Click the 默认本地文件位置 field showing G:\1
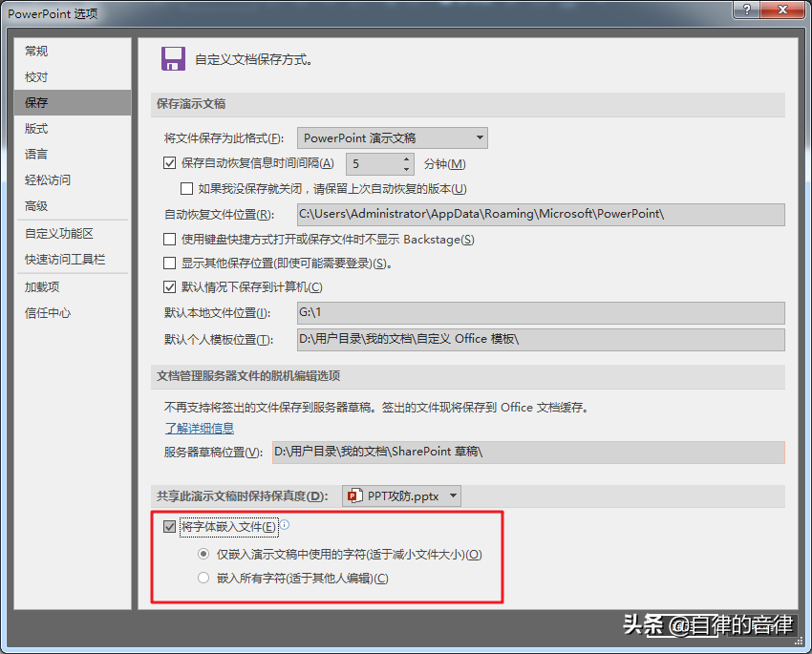This screenshot has height=654, width=812. pyautogui.click(x=541, y=312)
